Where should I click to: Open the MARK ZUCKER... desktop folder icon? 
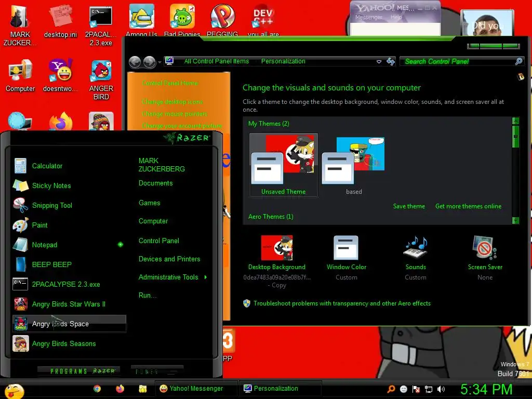pyautogui.click(x=20, y=25)
